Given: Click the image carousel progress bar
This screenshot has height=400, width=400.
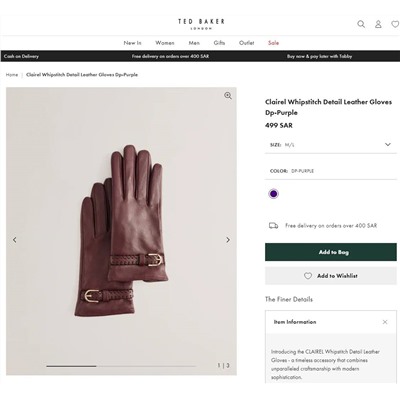Looking at the screenshot, I should [x=121, y=366].
